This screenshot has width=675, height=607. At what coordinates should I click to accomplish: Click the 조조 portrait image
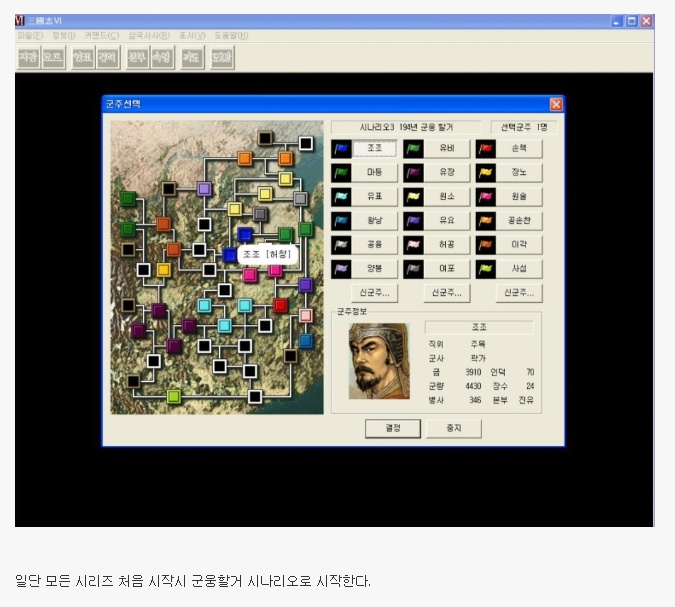coord(379,361)
